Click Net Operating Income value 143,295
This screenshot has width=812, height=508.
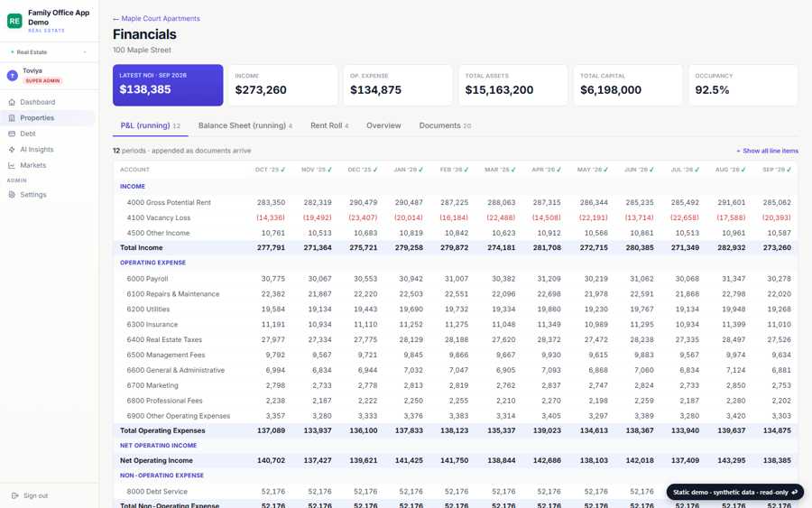point(731,460)
